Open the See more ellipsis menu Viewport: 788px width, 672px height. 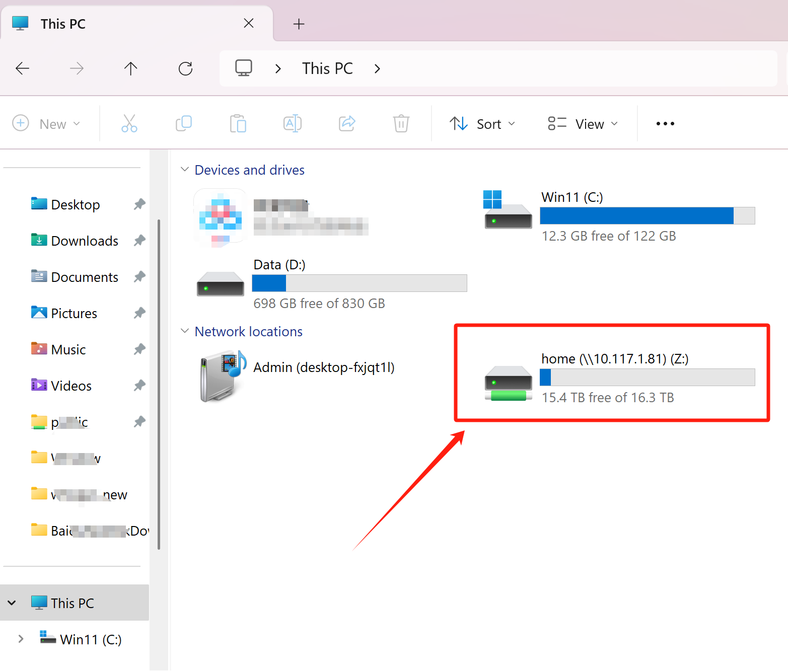[665, 124]
